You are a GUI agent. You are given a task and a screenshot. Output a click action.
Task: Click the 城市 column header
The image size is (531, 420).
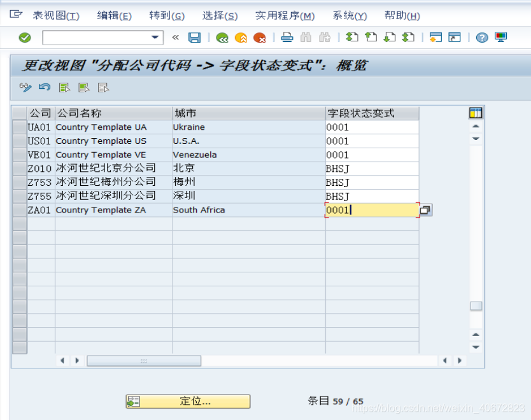(x=249, y=113)
